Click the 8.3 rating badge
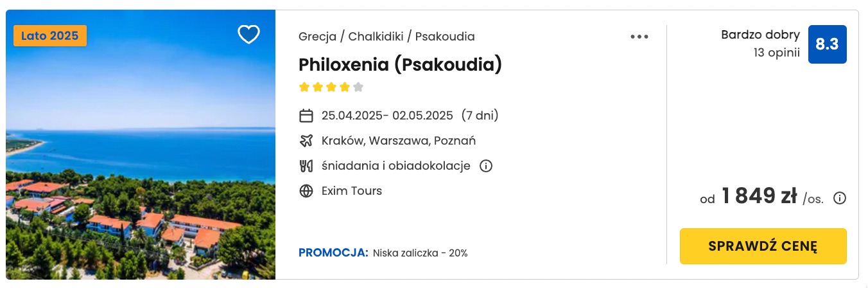 tap(827, 44)
